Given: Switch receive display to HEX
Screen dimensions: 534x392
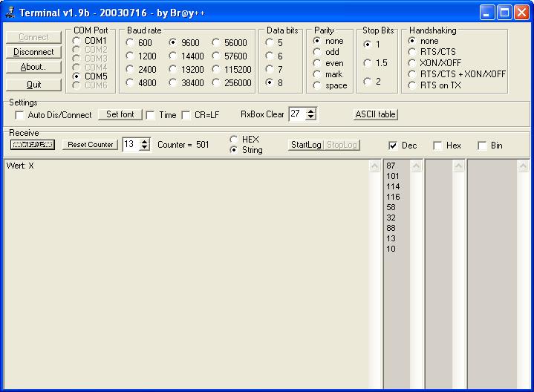Looking at the screenshot, I should point(235,140).
